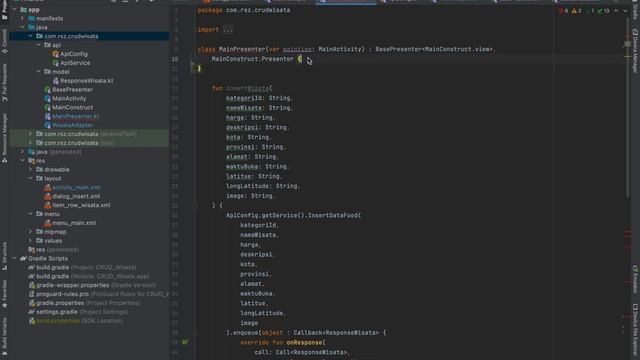Click the activity_main.xml layout icon

click(47, 187)
